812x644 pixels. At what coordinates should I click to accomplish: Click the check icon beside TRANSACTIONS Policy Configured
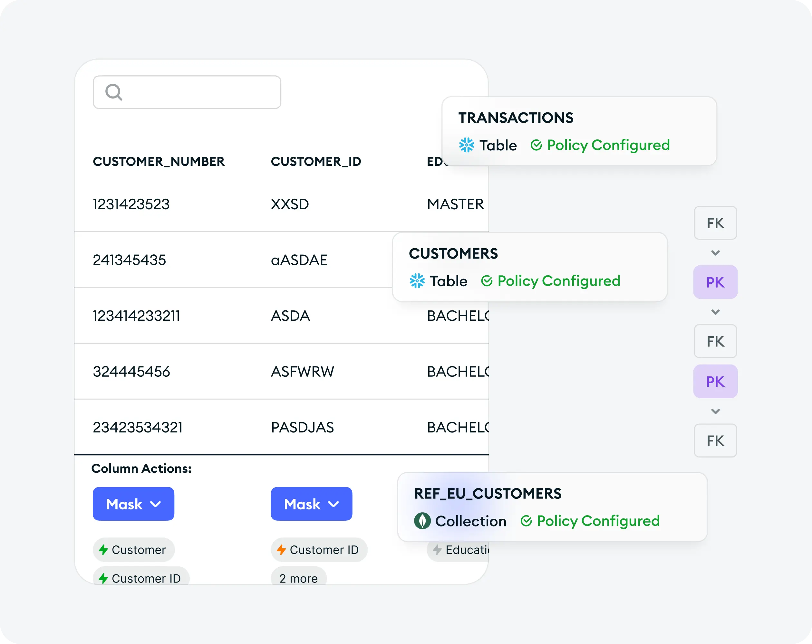coord(536,145)
